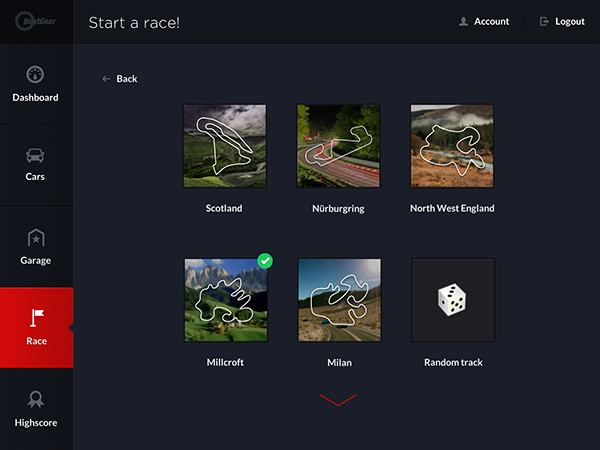The image size is (600, 450).
Task: Go to the Cars menu label
Action: 35,177
